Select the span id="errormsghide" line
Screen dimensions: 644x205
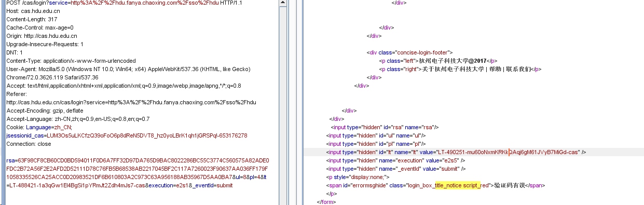pyautogui.click(x=435, y=185)
